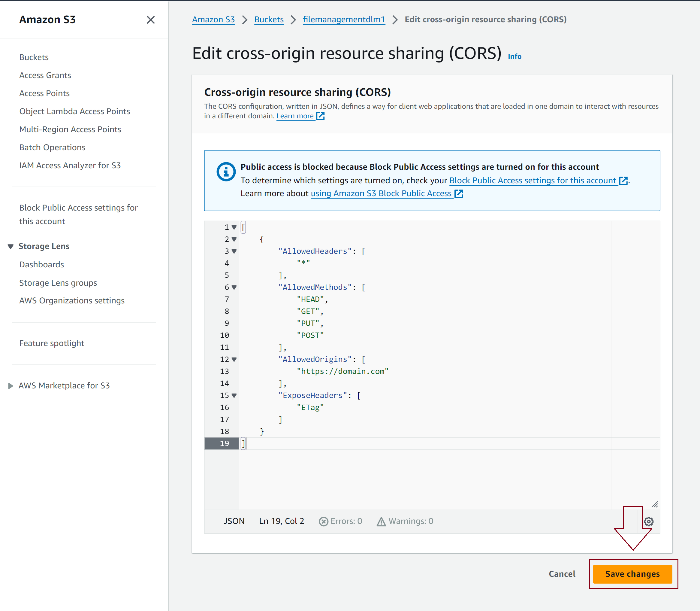Click the Cancel button

(x=562, y=574)
